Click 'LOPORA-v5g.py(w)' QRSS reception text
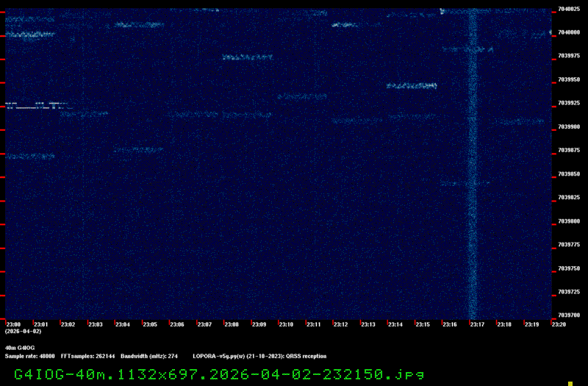 click(259, 357)
